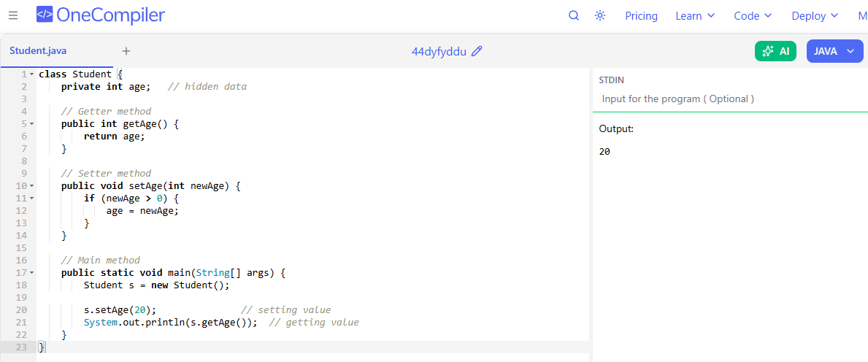Viewport: 868px width, 362px height.
Task: Collapse the Student class fold arrow
Action: pyautogui.click(x=31, y=74)
